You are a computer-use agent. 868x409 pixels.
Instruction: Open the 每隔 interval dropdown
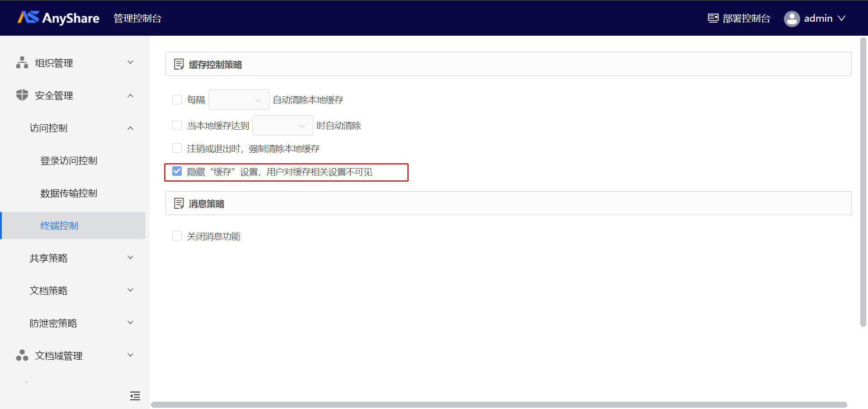coord(239,99)
